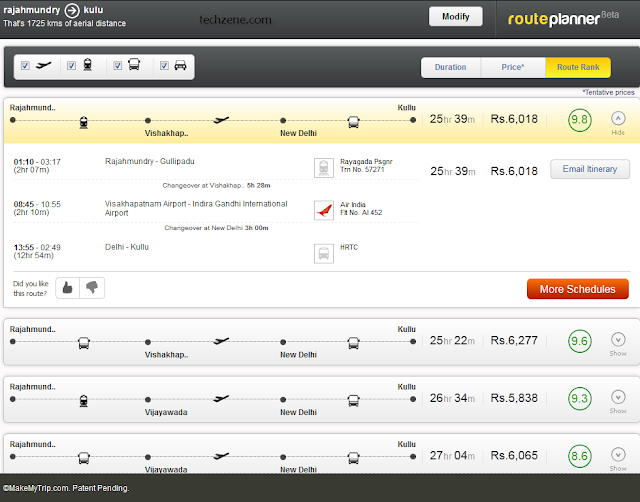The width and height of the screenshot is (640, 502).
Task: Click Email Itinerary button
Action: pyautogui.click(x=590, y=169)
